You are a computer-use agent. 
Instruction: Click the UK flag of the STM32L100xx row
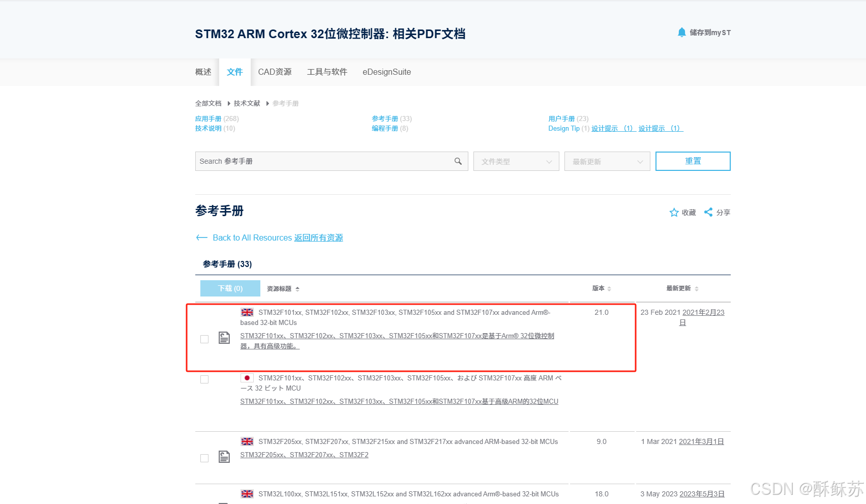tap(247, 494)
